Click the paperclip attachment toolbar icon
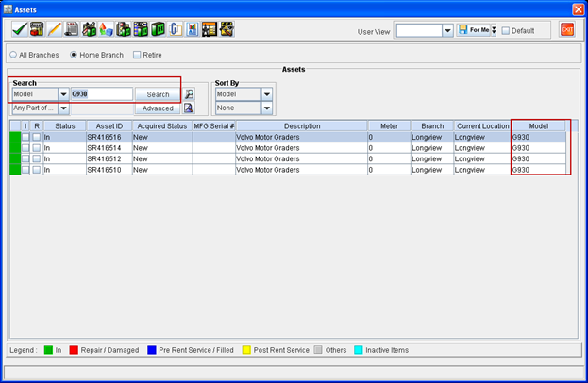Screen dimensions: 588x383 176,29
